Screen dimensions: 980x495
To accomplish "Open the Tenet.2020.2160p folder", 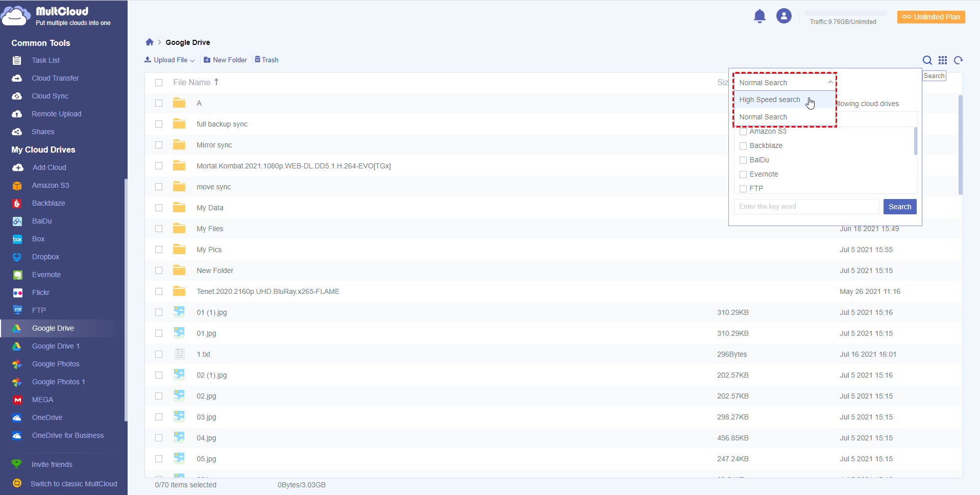I will tap(268, 291).
